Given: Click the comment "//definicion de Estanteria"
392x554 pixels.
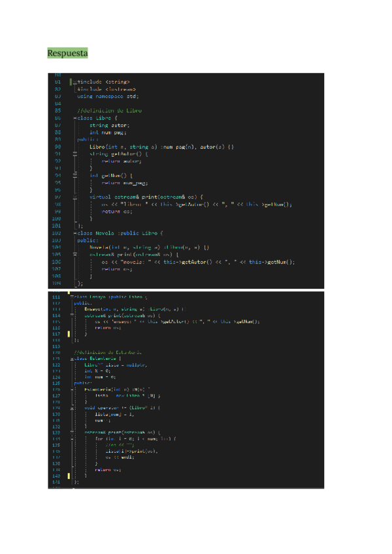Looking at the screenshot, I should (x=108, y=352).
